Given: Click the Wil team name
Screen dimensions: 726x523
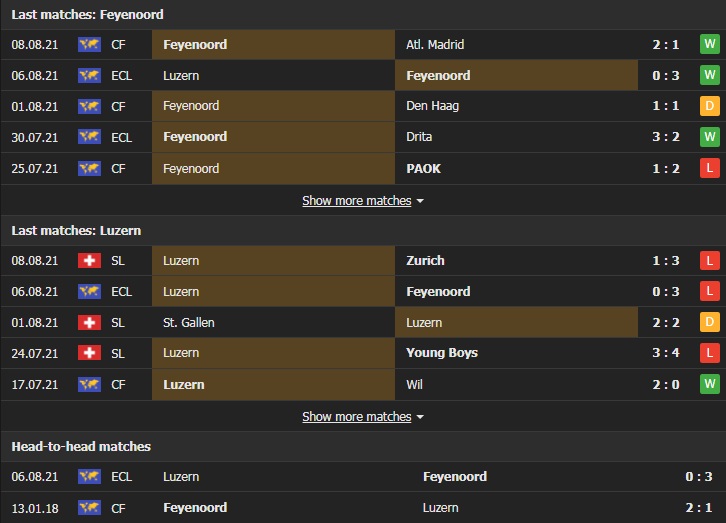Looking at the screenshot, I should pyautogui.click(x=415, y=384).
